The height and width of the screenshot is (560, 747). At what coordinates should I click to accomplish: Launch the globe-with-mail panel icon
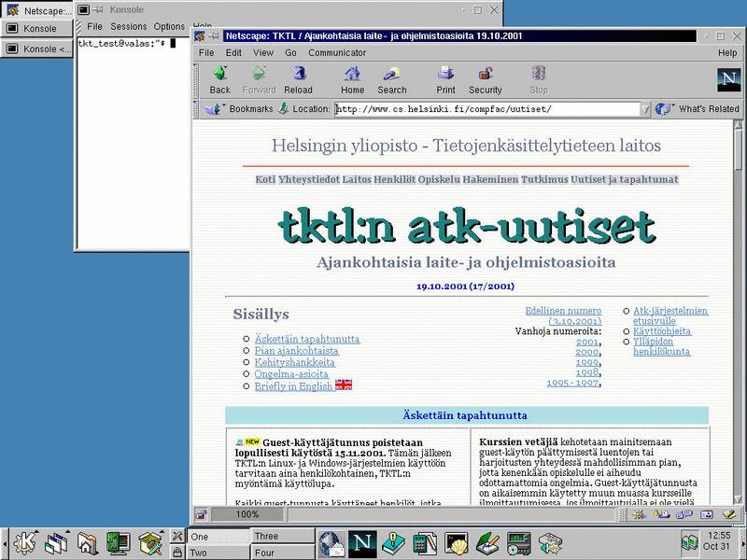tap(331, 543)
